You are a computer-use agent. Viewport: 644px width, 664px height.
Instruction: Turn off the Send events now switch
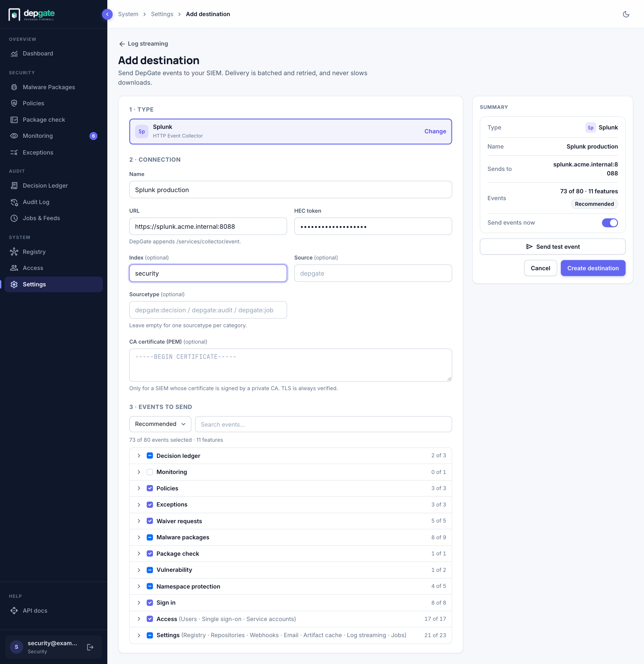coord(610,223)
